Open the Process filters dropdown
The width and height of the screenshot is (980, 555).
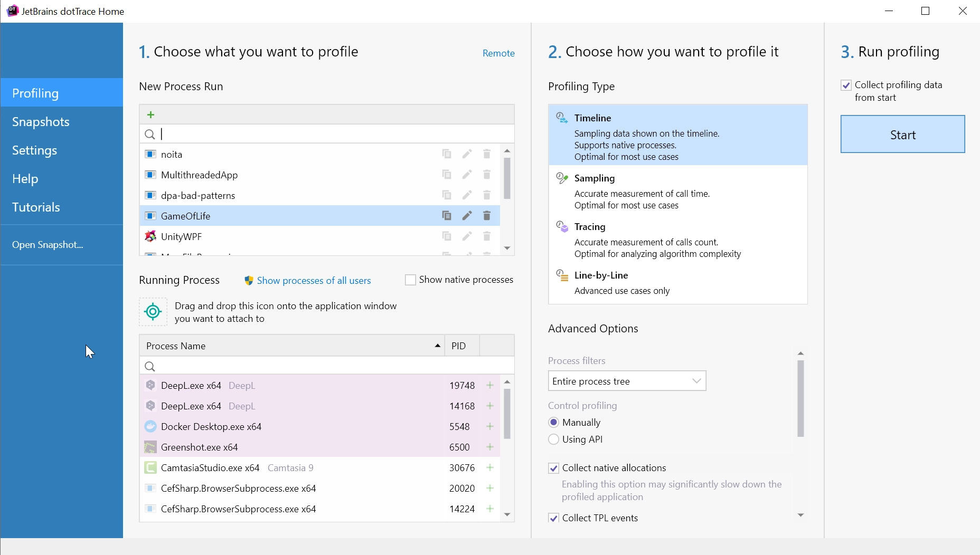click(x=627, y=381)
